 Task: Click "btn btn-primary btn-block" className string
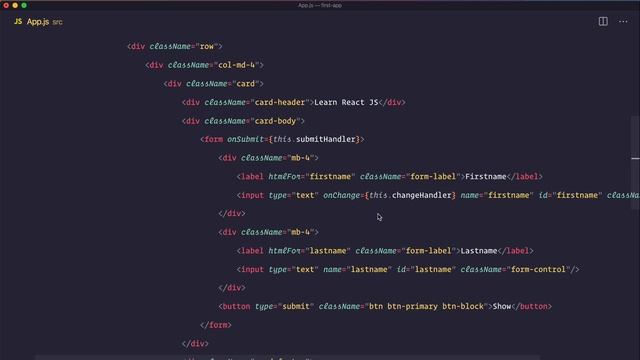[x=426, y=306]
